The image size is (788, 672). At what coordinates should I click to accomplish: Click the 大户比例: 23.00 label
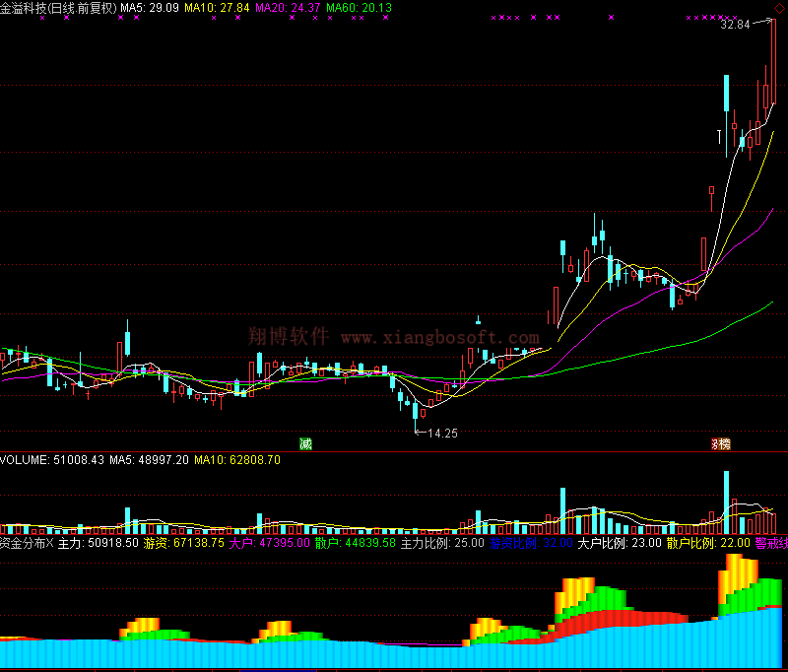pos(620,543)
